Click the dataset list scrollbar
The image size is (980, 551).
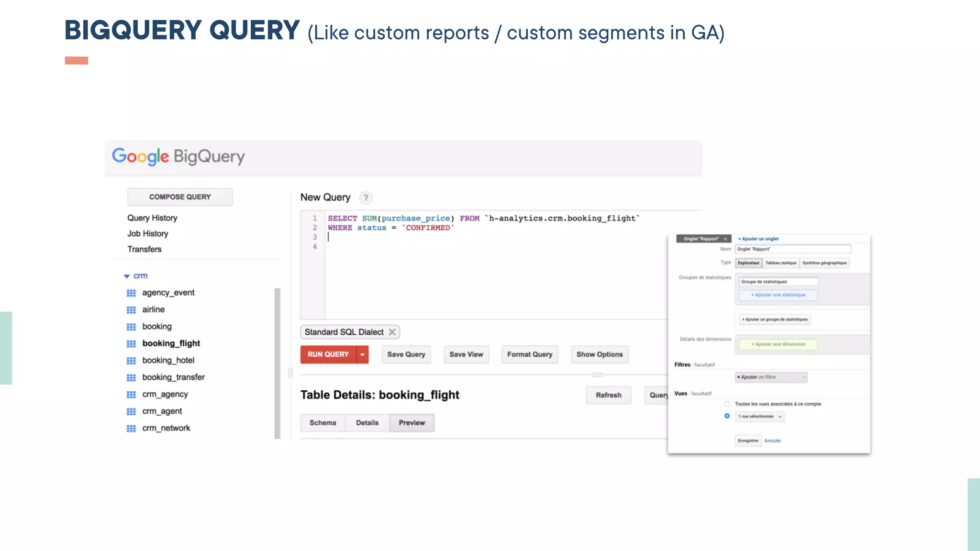pos(278,364)
